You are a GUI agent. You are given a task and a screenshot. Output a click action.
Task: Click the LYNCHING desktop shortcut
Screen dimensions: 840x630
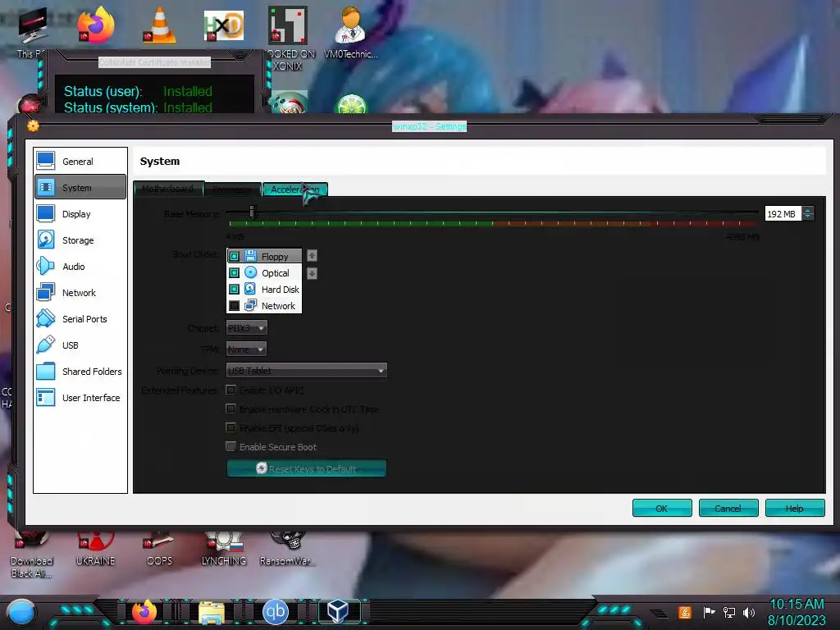(x=224, y=547)
